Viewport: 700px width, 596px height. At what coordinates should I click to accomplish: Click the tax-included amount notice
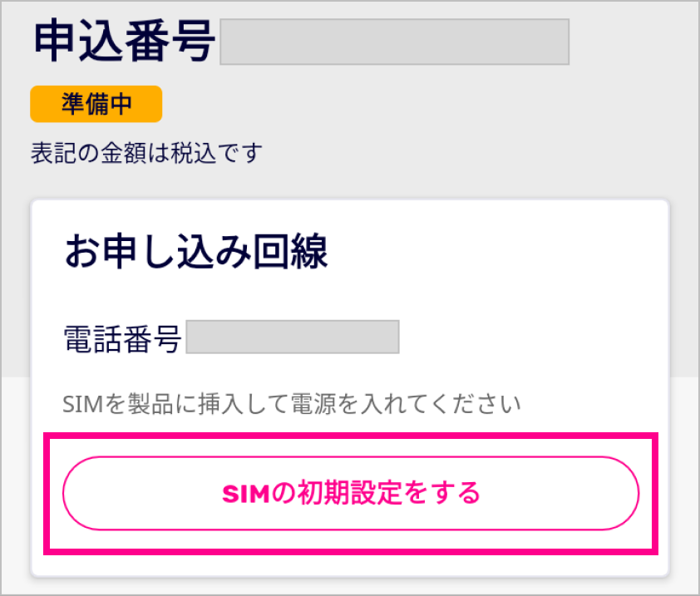146,153
